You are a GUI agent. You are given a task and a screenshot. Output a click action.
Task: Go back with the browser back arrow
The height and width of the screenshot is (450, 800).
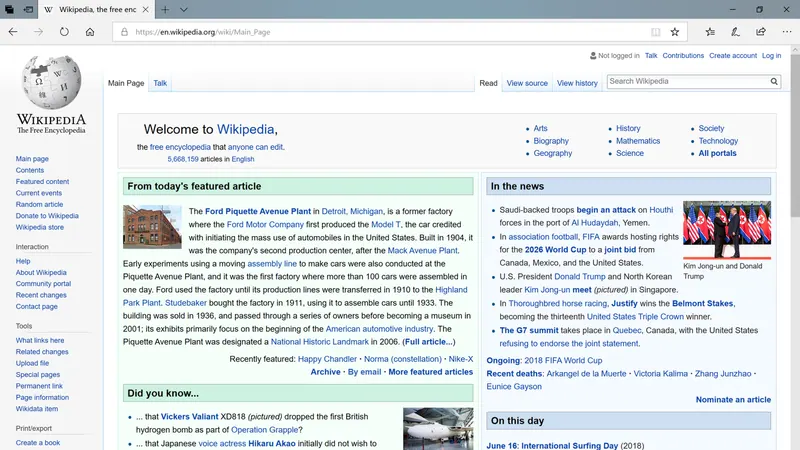pyautogui.click(x=13, y=32)
